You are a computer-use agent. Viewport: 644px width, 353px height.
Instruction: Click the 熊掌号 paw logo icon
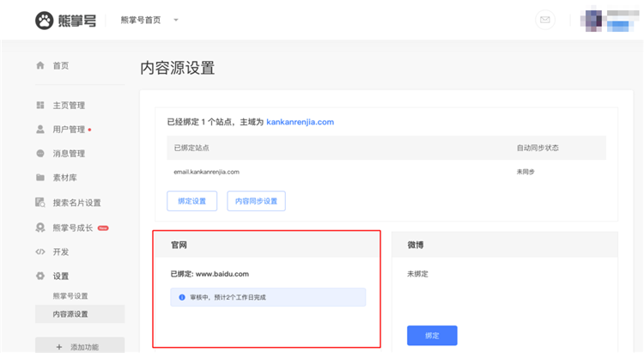tap(44, 20)
